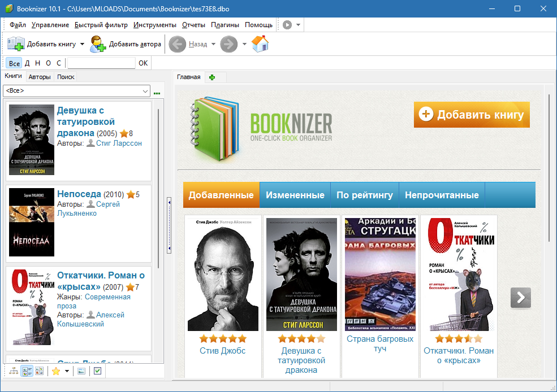Image resolution: width=557 pixels, height=392 pixels.
Task: Filter books by letter С
Action: point(59,63)
